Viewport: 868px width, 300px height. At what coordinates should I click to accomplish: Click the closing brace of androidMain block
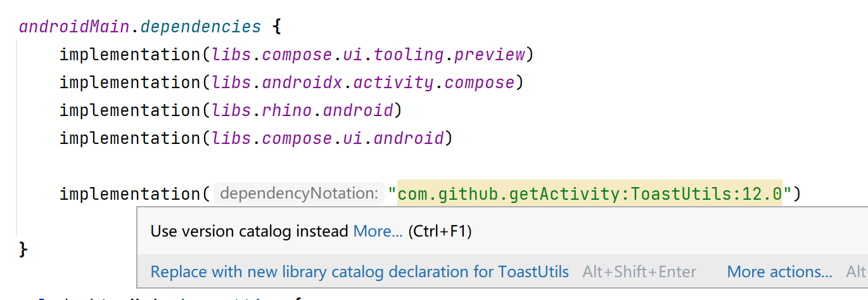click(23, 249)
